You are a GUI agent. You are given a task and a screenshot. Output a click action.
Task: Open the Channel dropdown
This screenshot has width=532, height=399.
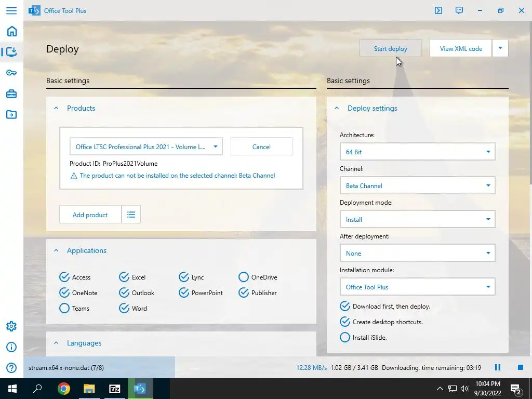click(417, 185)
